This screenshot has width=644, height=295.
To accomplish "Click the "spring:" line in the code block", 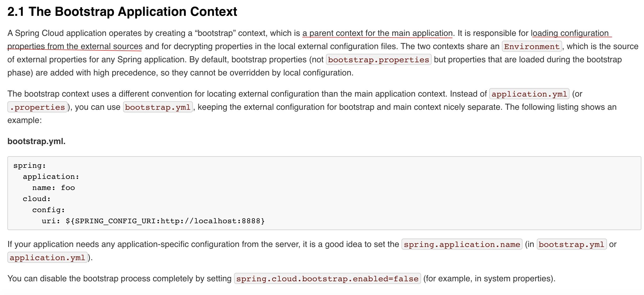I will (x=30, y=166).
